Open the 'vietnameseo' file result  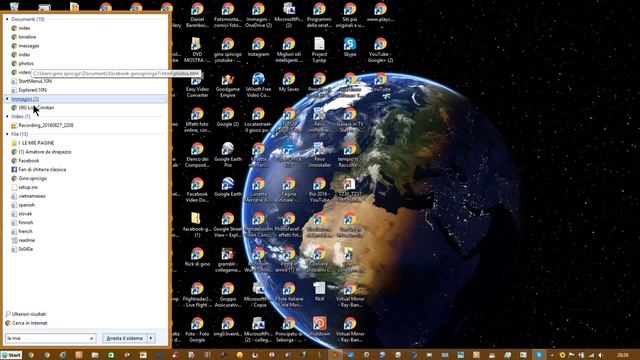pos(32,196)
